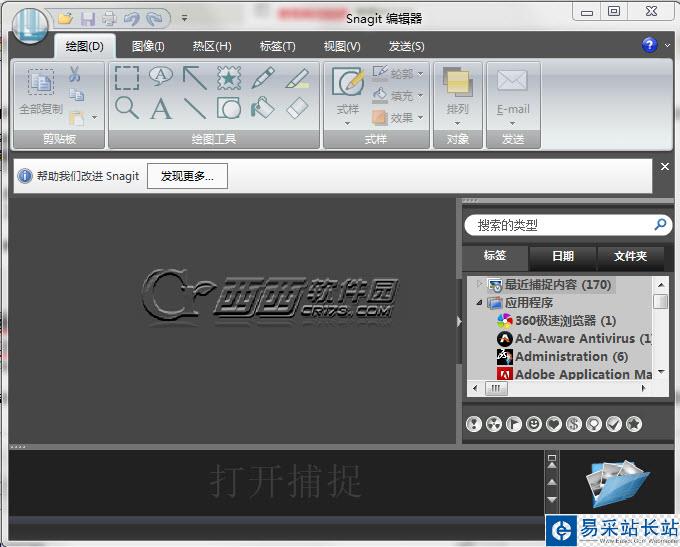
Task: Click the print quick-access icon
Action: (109, 18)
